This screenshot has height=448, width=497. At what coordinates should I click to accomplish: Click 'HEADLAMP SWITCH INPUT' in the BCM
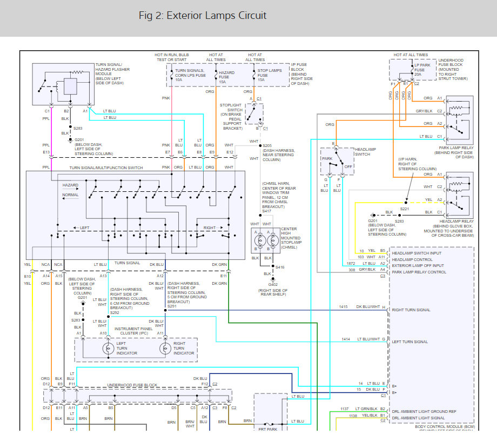pos(417,253)
